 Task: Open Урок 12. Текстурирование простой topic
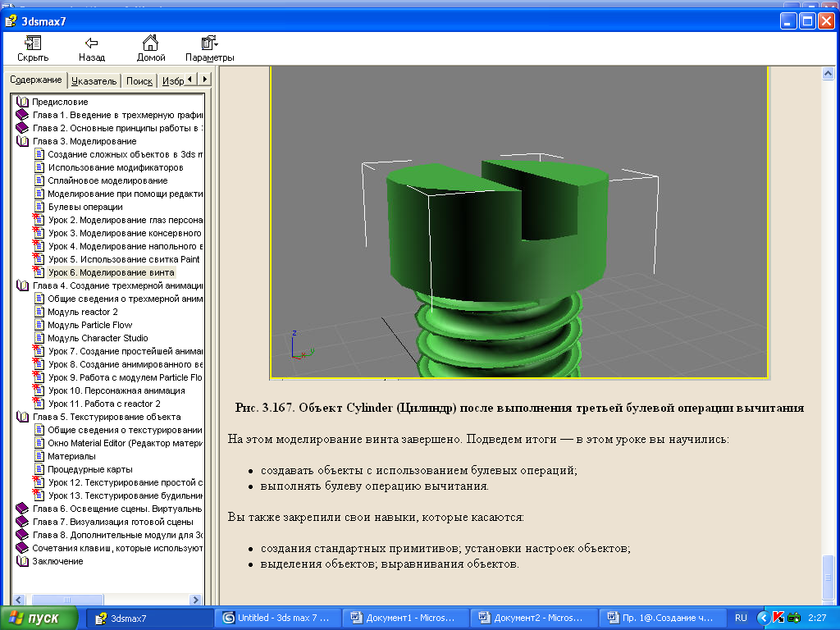126,482
